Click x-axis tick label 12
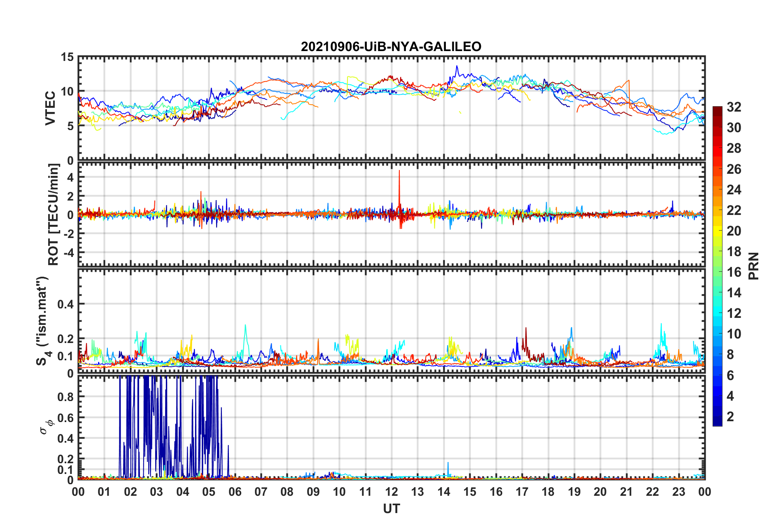The height and width of the screenshot is (532, 783). coord(391,492)
